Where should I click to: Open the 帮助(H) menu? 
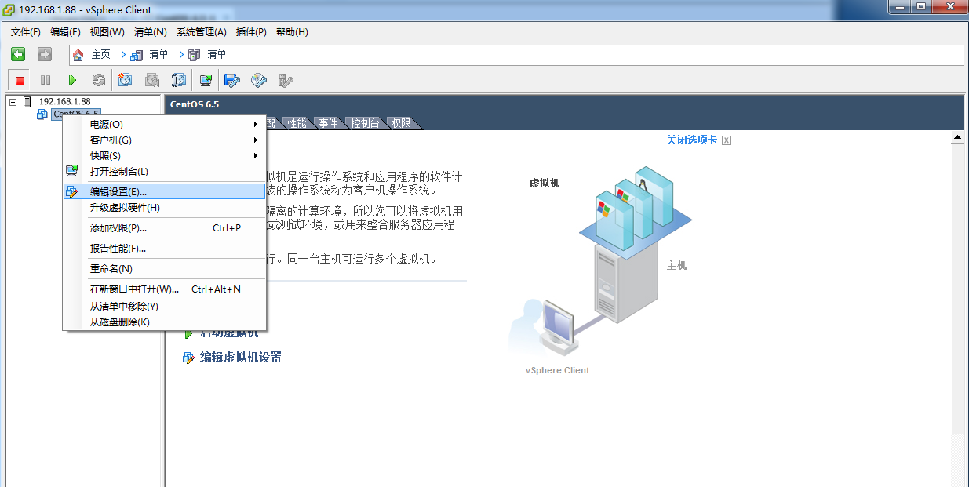tap(292, 32)
